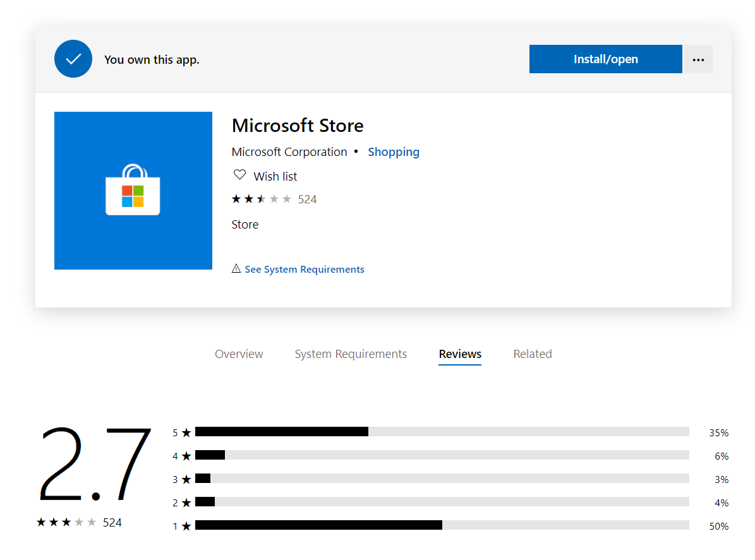Click the large 2.7 average rating
Screen dimensions: 755x560
click(95, 464)
